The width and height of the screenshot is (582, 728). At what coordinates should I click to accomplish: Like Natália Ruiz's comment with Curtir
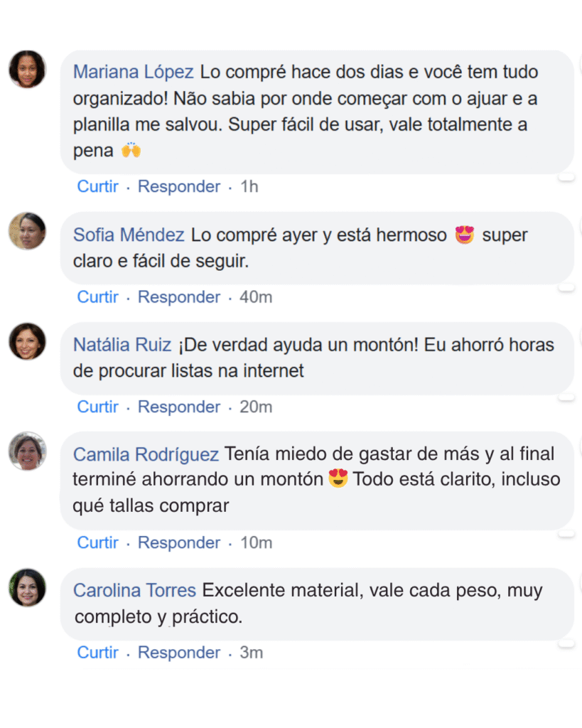(98, 407)
